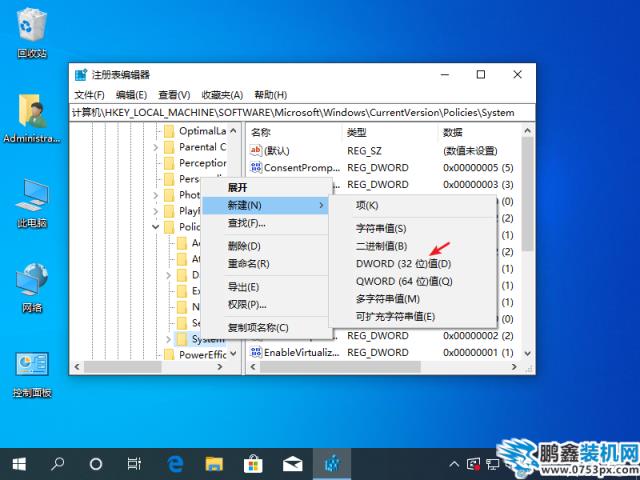Create new QWORD (64 位)值(Q)
The height and width of the screenshot is (480, 640).
[413, 281]
